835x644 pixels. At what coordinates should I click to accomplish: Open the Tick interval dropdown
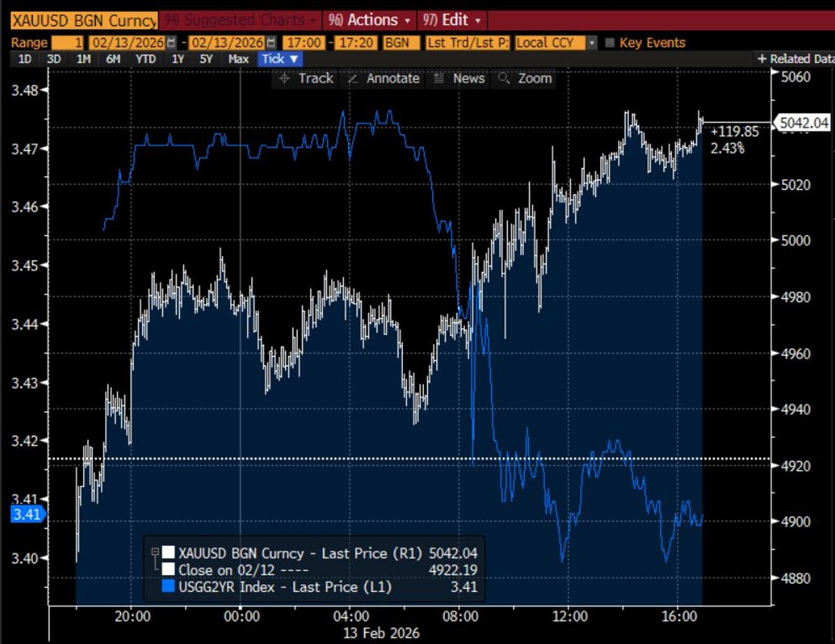(x=278, y=59)
